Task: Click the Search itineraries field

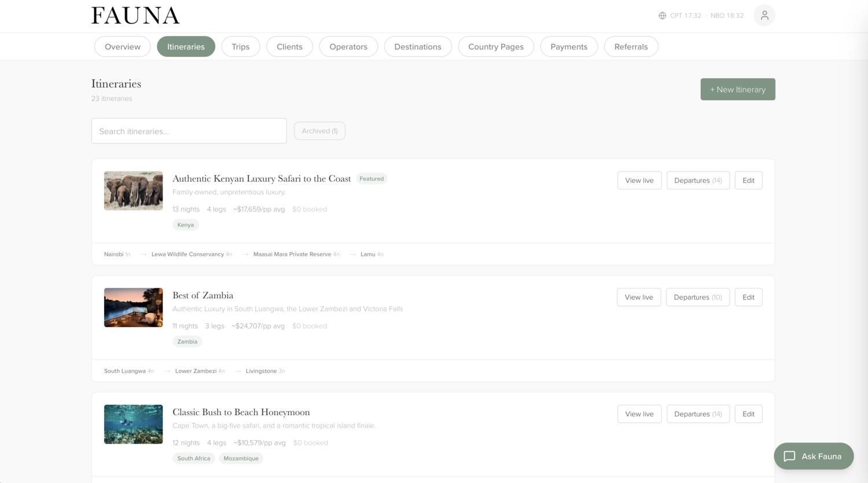Action: pyautogui.click(x=189, y=131)
